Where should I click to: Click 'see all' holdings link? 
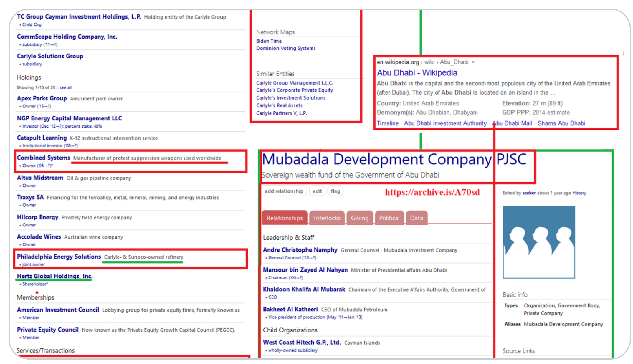(65, 88)
